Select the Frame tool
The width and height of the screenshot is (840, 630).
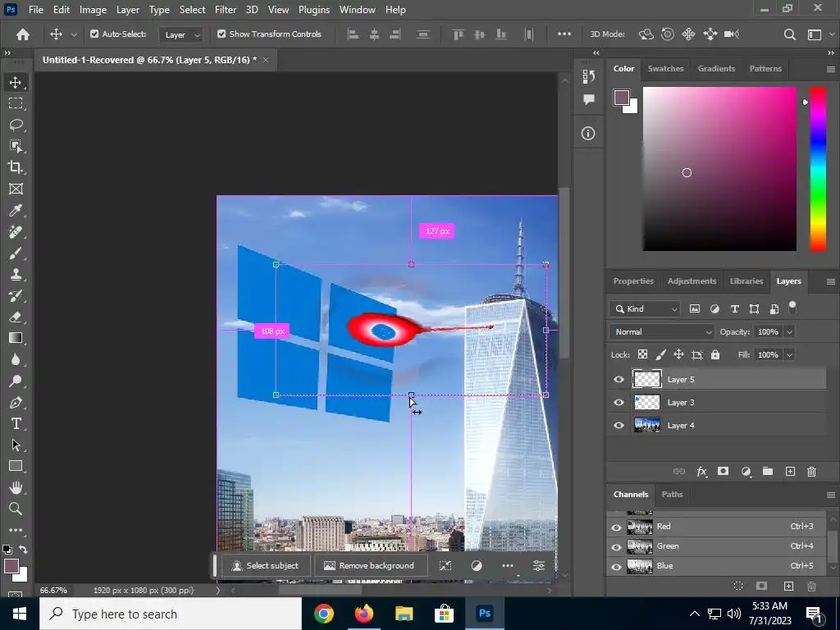click(x=16, y=189)
